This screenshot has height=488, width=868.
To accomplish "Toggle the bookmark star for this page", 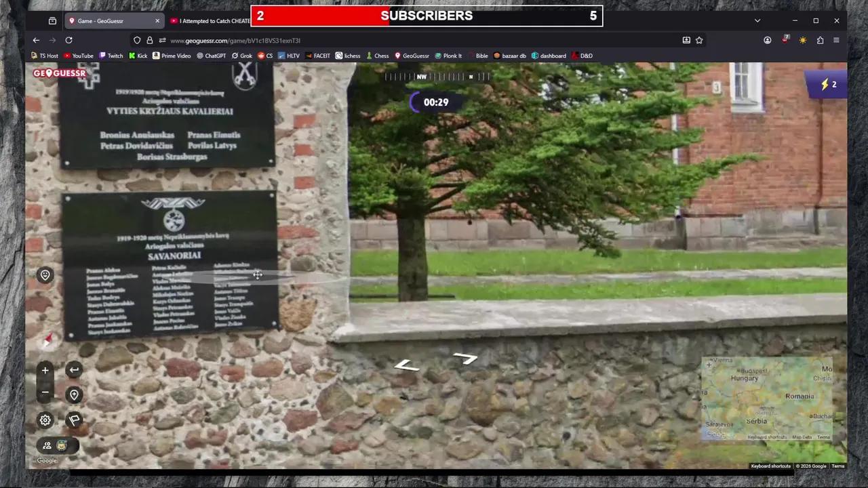I will point(699,40).
